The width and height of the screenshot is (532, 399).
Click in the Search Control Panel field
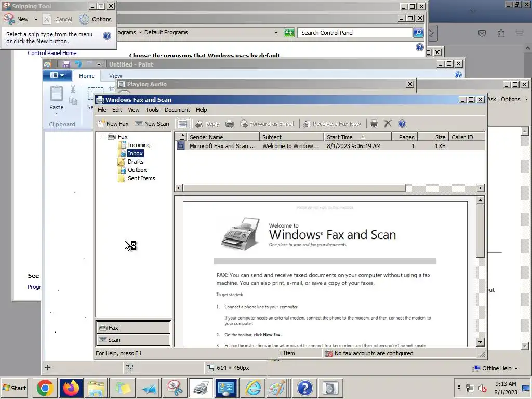coord(354,33)
